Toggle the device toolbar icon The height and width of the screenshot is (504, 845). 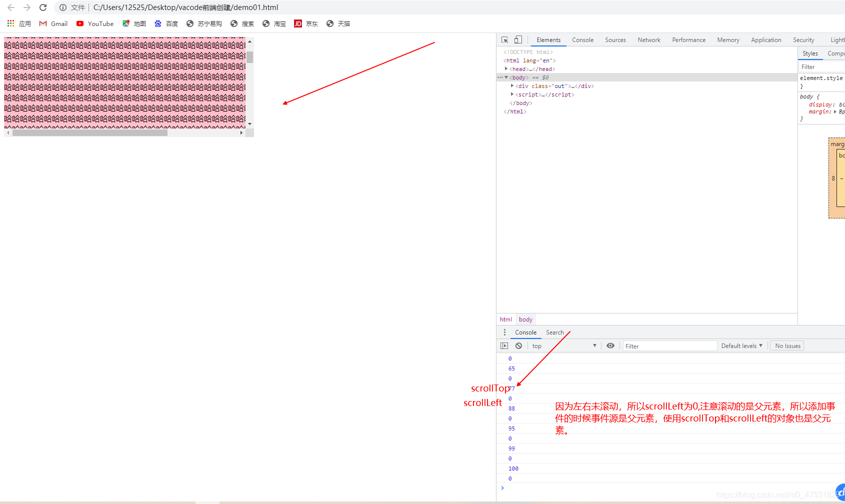(x=518, y=39)
